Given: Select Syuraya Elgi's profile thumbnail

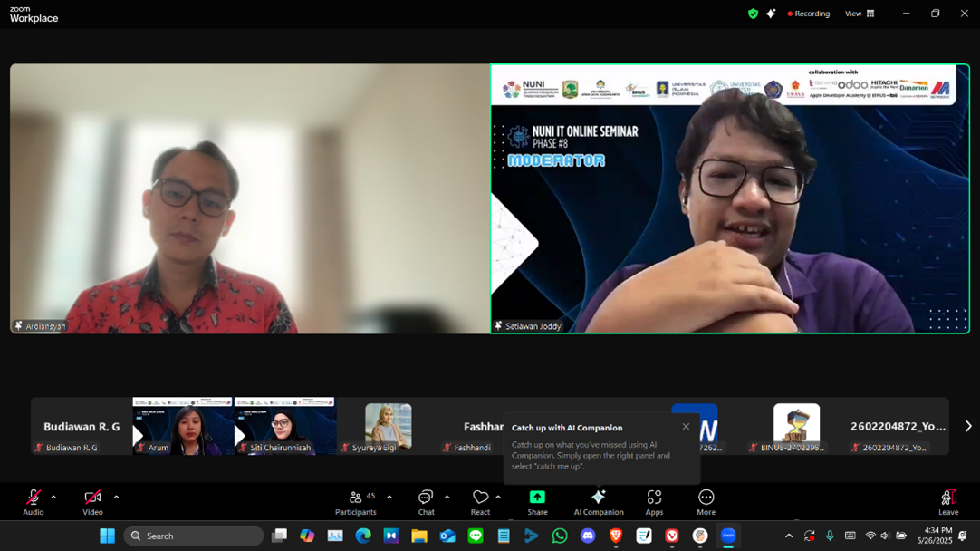Looking at the screenshot, I should point(389,426).
